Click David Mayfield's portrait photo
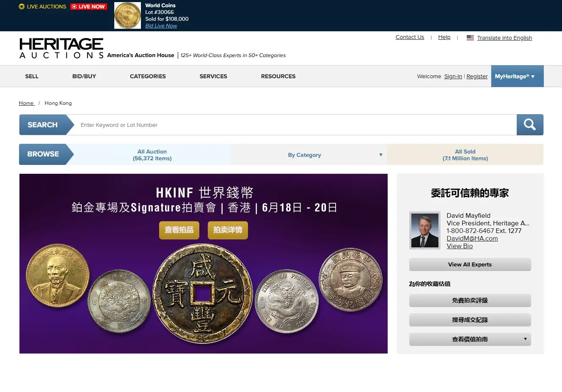 tap(425, 230)
